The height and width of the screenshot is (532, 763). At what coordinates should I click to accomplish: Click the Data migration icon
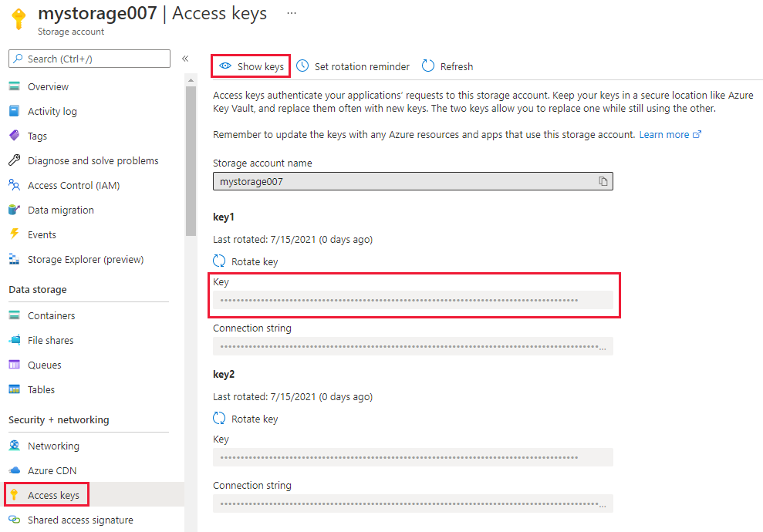tap(15, 210)
